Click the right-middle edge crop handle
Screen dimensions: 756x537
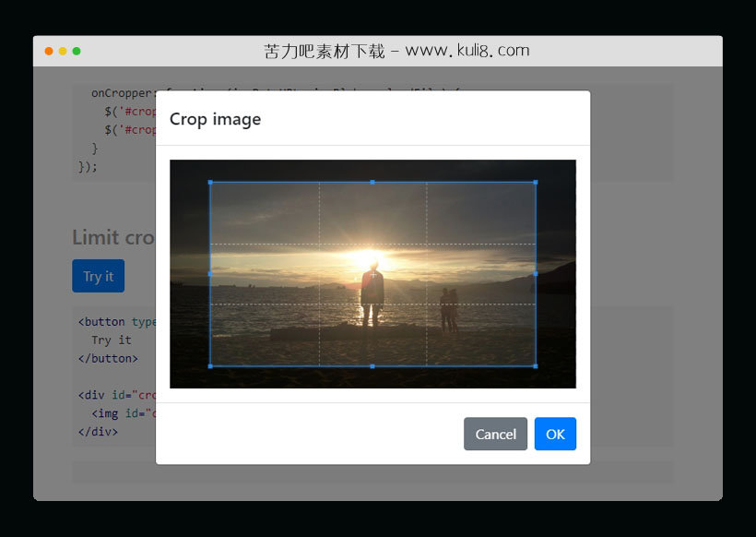(x=536, y=274)
